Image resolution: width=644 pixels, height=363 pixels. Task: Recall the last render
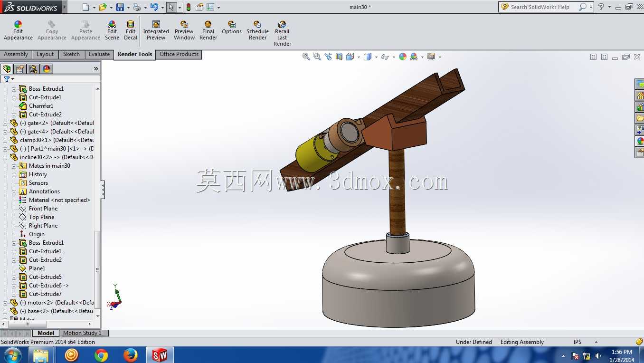[x=282, y=33]
